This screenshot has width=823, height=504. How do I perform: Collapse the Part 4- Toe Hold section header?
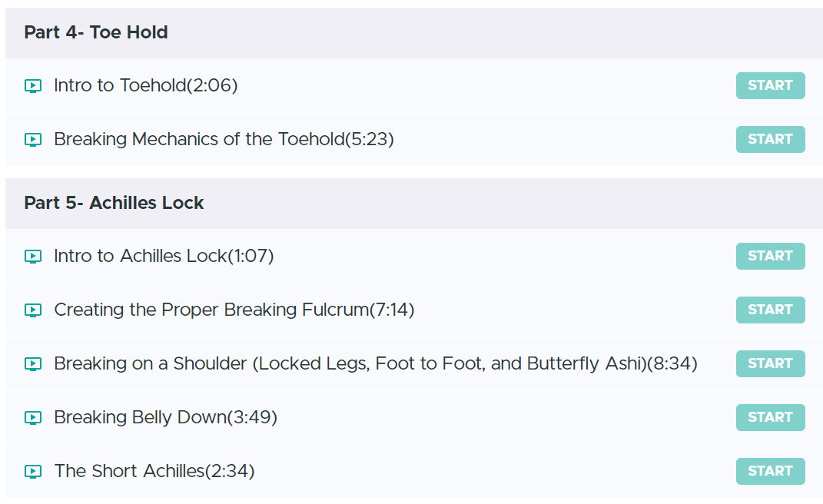[96, 32]
